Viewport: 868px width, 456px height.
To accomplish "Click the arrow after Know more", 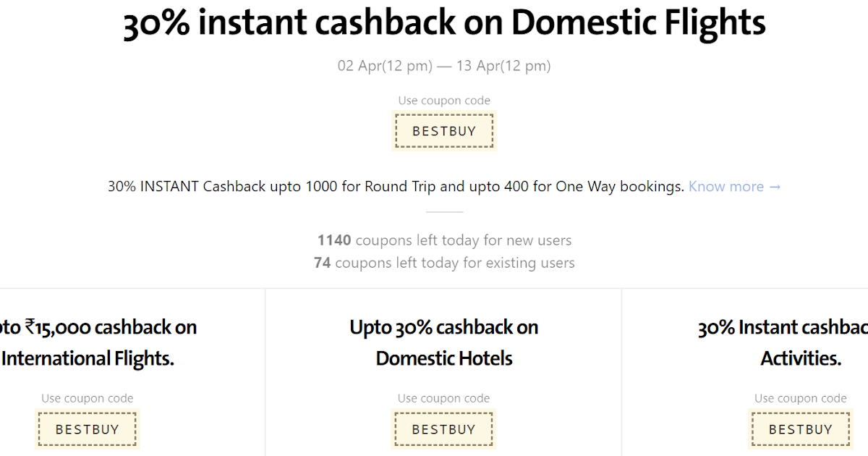I will pyautogui.click(x=775, y=187).
